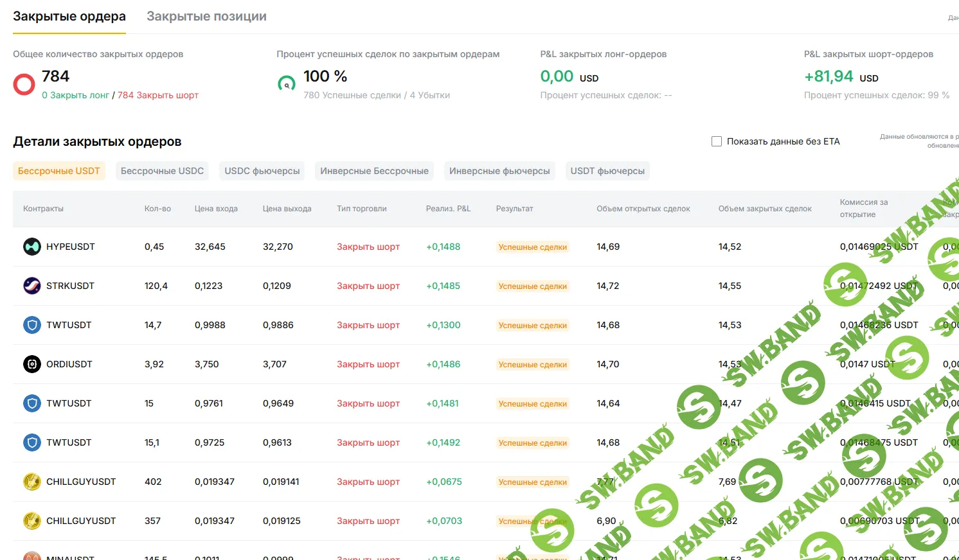Image resolution: width=959 pixels, height=560 pixels.
Task: Click the long-orders P&L total 0,00 USD
Action: pos(569,76)
